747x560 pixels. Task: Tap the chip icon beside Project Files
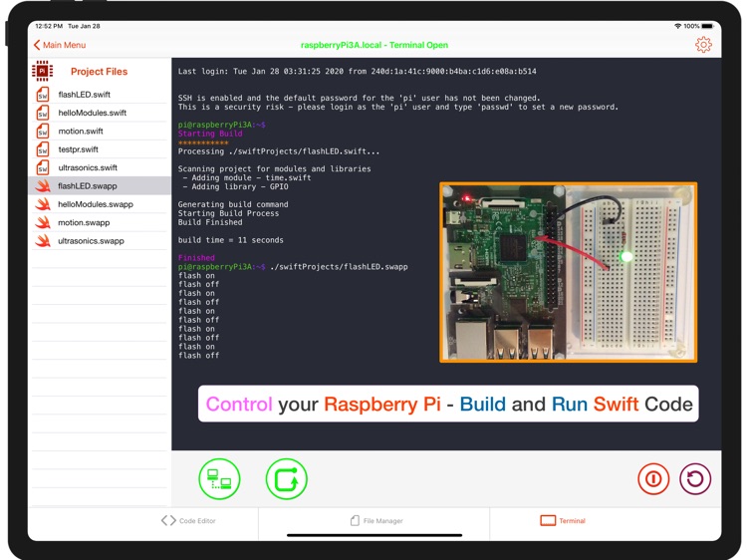42,71
